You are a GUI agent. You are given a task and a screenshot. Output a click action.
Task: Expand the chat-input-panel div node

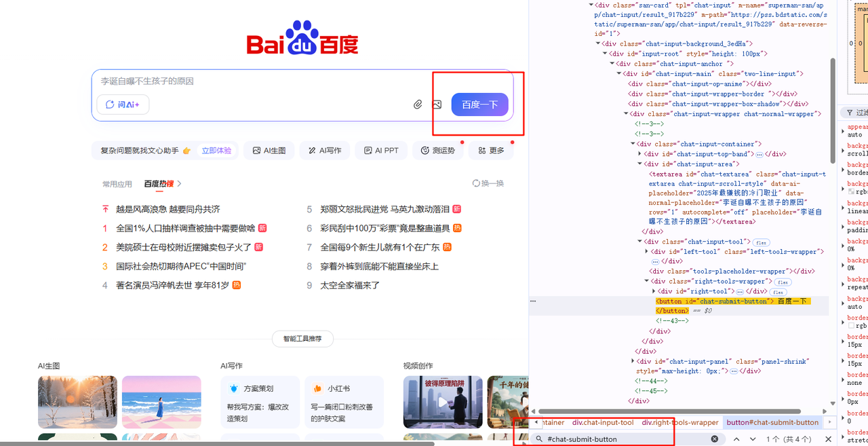tap(633, 362)
